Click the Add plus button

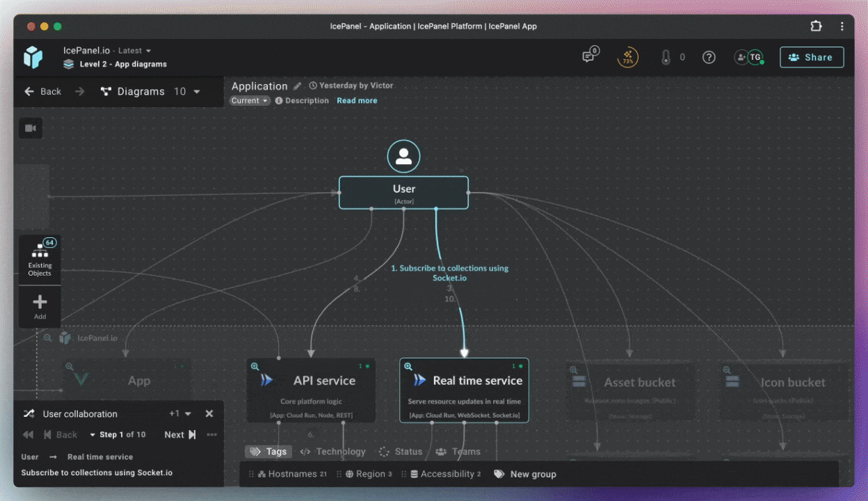tap(40, 306)
